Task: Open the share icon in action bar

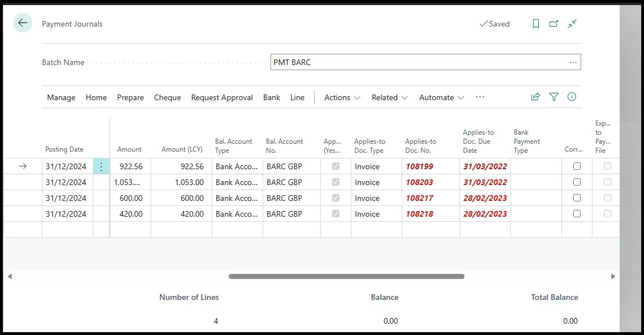Action: [535, 97]
